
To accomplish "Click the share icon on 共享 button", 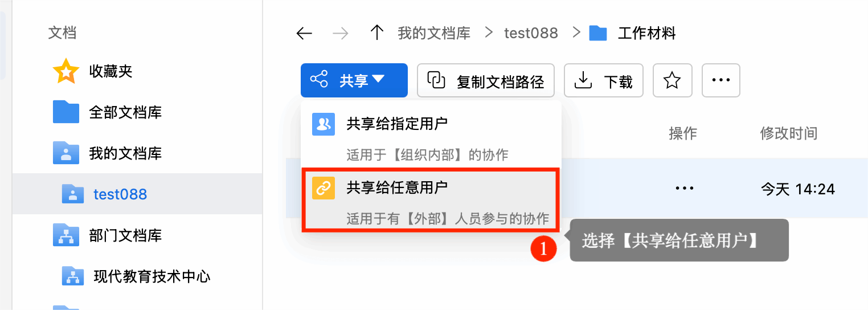I will coord(319,80).
